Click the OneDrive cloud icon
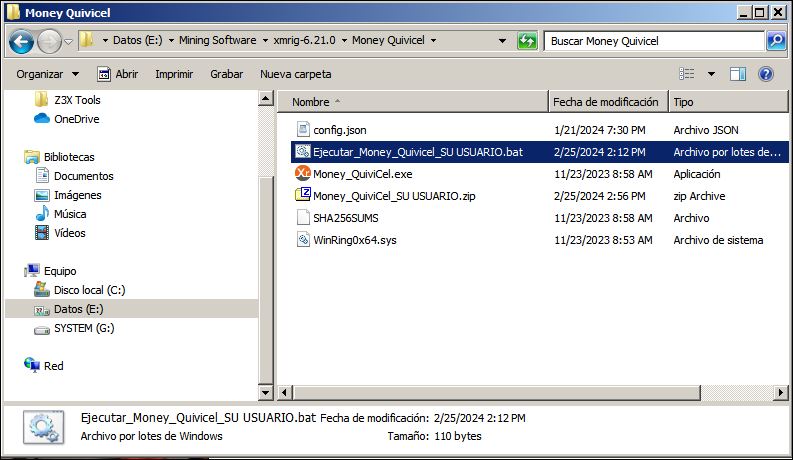 click(42, 119)
